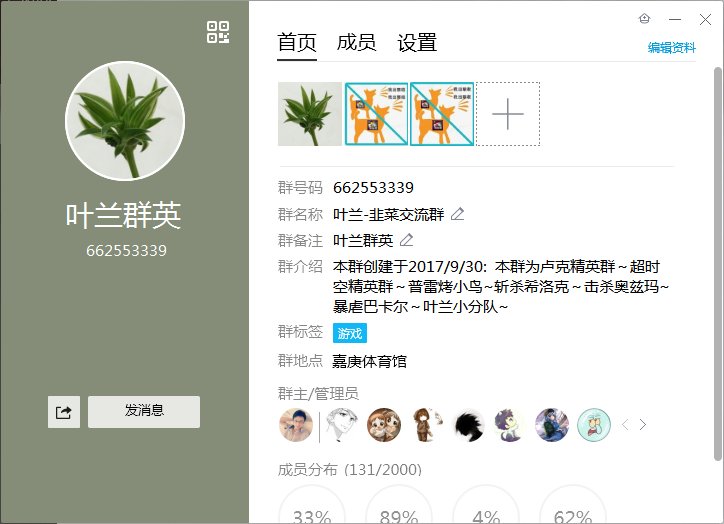Click the 89% member distribution circle

399,504
